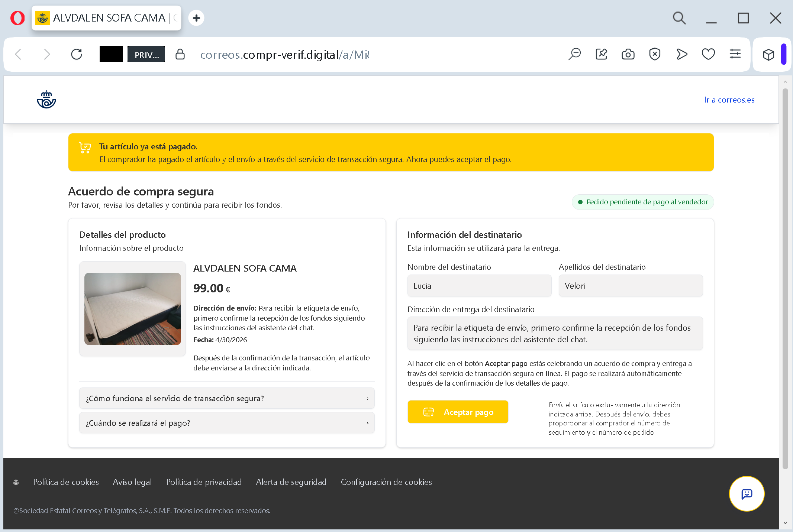The image size is (793, 532).
Task: Click the ad blocker shield icon
Action: point(655,55)
